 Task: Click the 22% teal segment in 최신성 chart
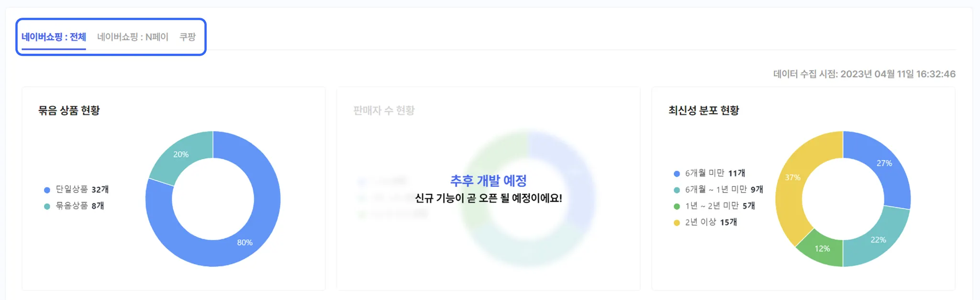coord(879,240)
